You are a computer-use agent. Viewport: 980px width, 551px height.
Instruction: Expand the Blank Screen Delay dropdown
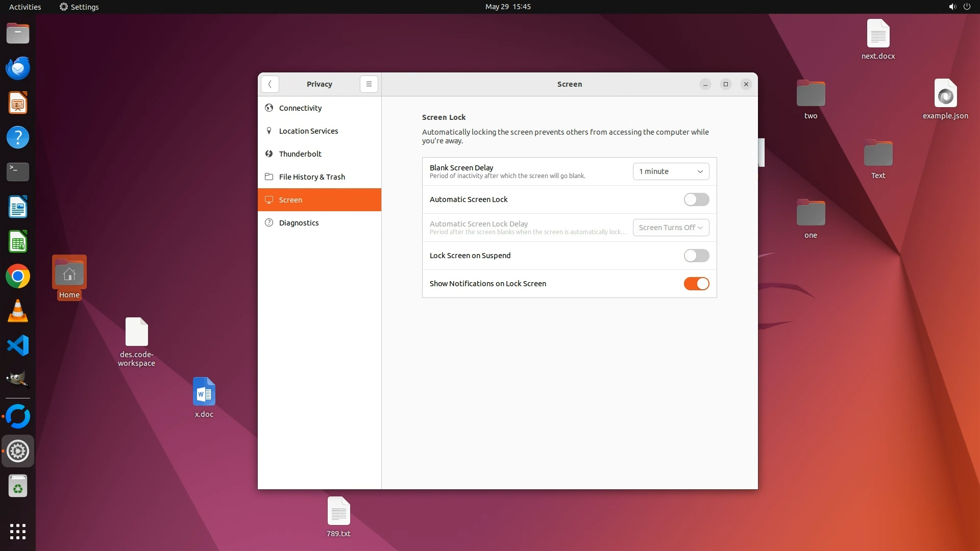coord(671,171)
